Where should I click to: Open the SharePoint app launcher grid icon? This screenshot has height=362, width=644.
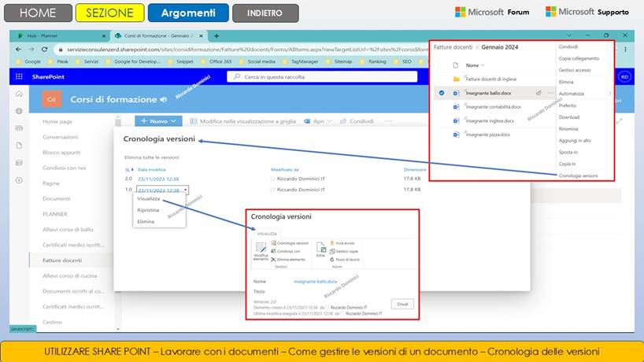[x=19, y=77]
